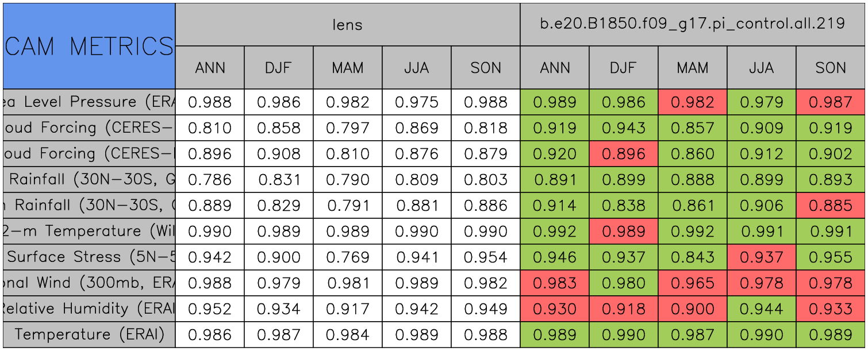Select the lens SON column header
Screen dimensions: 868x351
485,68
